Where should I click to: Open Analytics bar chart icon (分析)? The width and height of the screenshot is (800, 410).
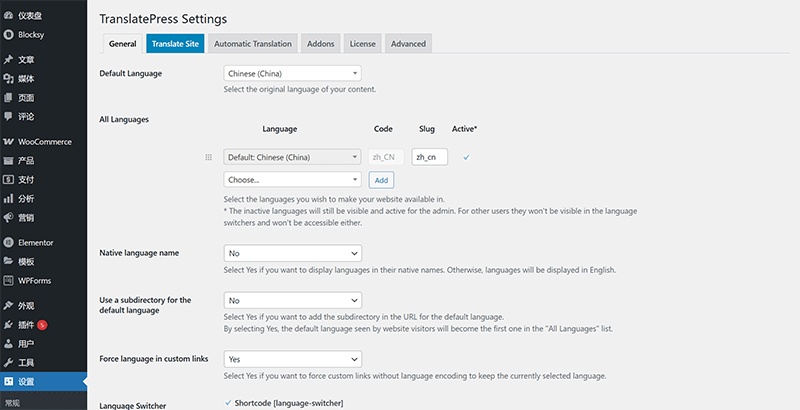8,198
